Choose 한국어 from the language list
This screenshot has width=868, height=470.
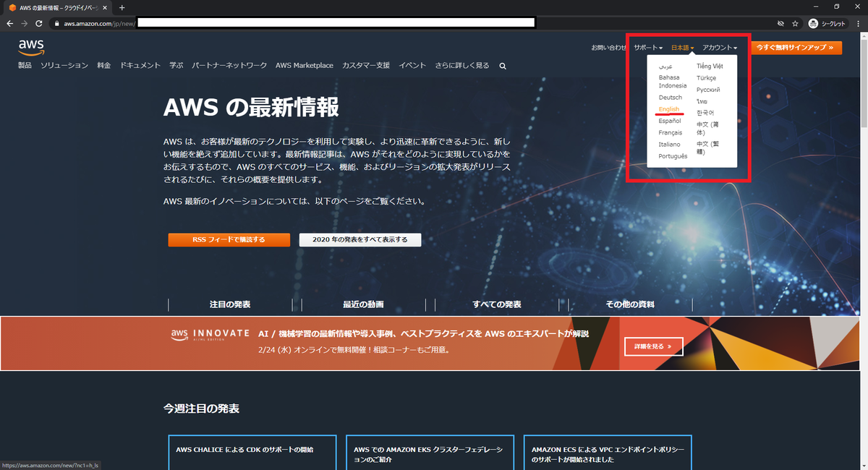(x=705, y=113)
